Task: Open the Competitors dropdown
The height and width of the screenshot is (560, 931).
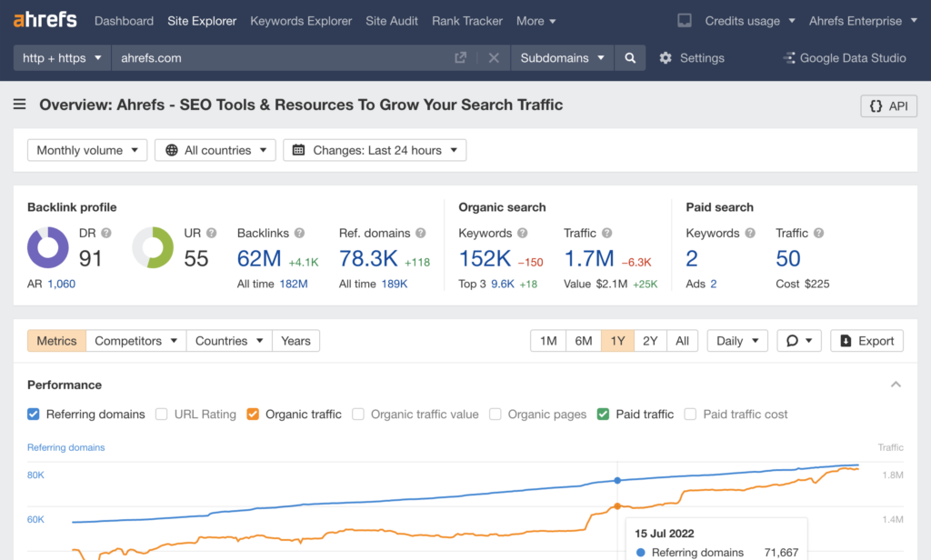Action: (136, 341)
